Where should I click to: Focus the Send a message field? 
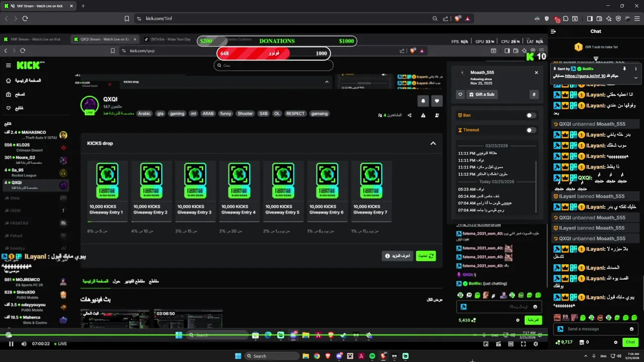click(x=596, y=329)
